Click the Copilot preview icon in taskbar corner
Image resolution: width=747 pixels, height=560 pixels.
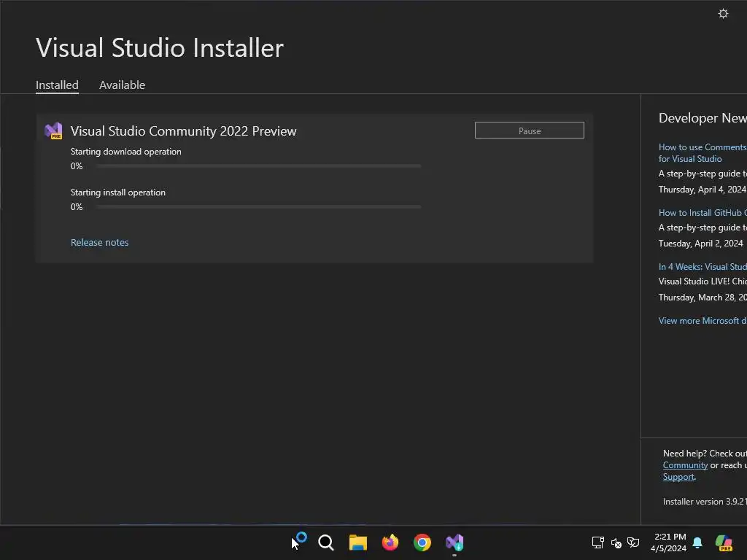[x=724, y=542]
